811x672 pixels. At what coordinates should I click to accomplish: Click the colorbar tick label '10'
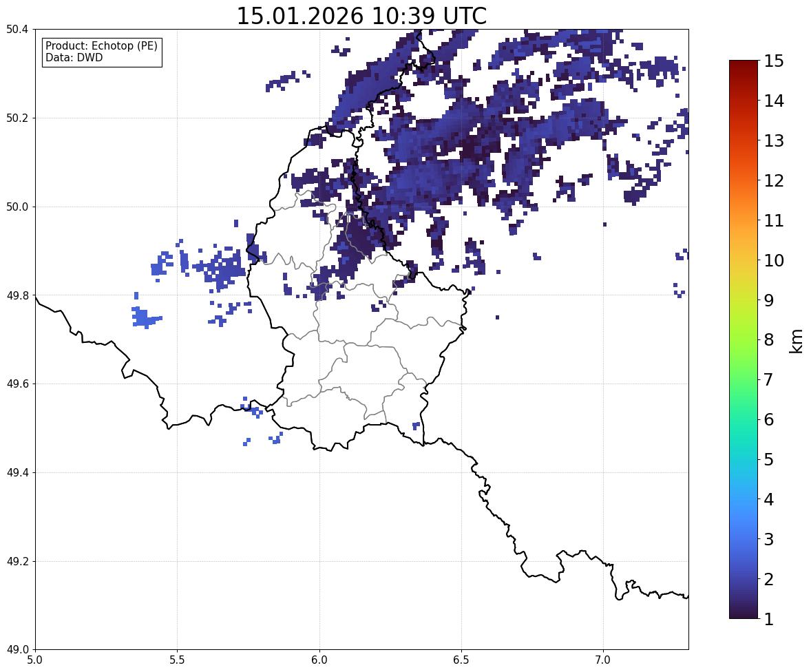774,260
